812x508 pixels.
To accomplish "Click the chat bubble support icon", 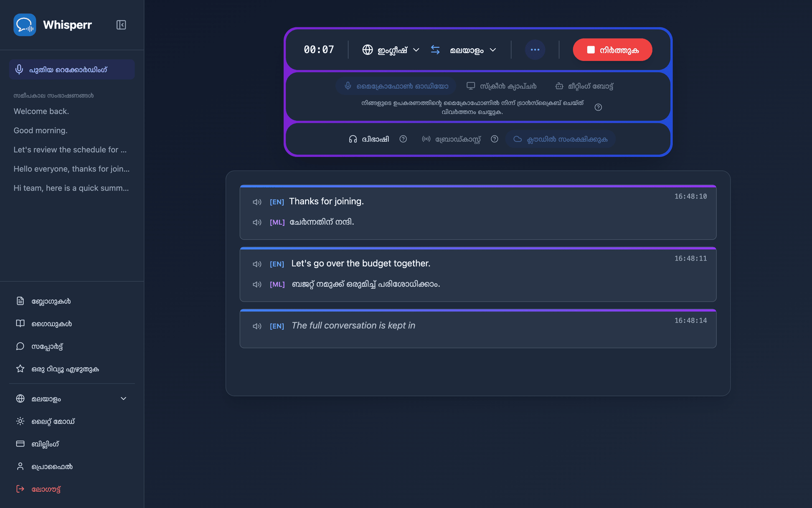I will coord(20,346).
